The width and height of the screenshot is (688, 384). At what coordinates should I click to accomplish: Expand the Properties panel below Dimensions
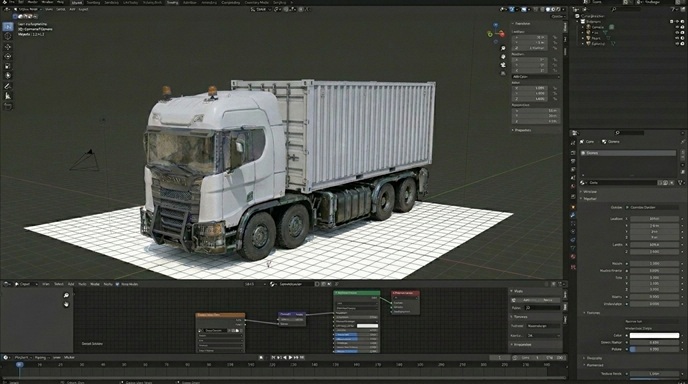point(512,130)
